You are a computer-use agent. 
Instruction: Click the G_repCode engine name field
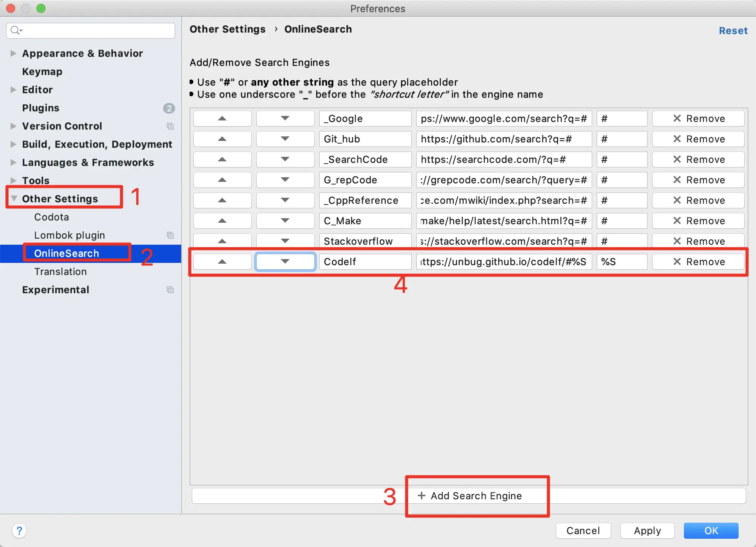pyautogui.click(x=365, y=180)
